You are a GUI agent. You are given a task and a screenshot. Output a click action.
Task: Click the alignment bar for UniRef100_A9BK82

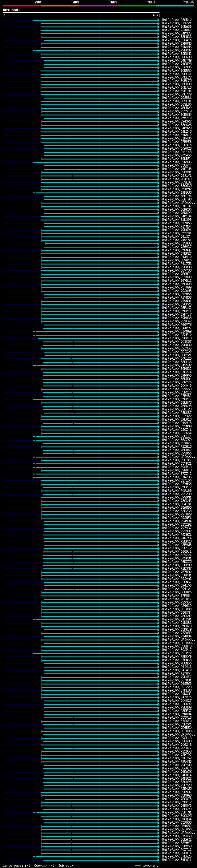[x=96, y=50]
